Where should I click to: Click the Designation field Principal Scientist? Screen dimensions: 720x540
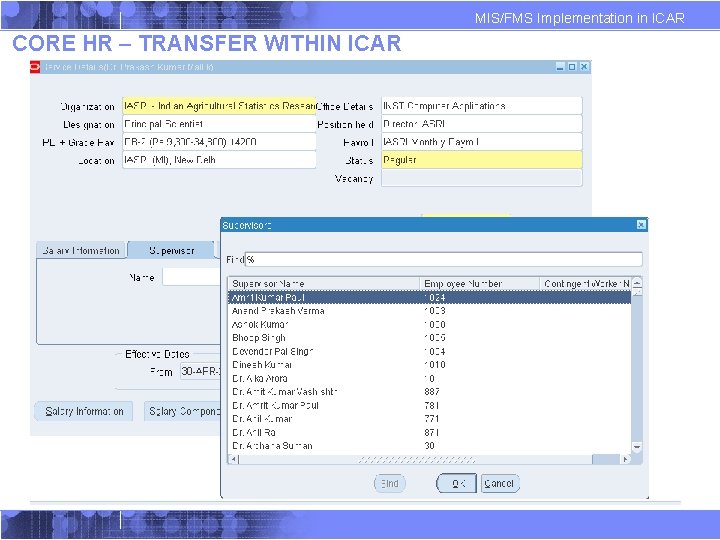[219, 124]
